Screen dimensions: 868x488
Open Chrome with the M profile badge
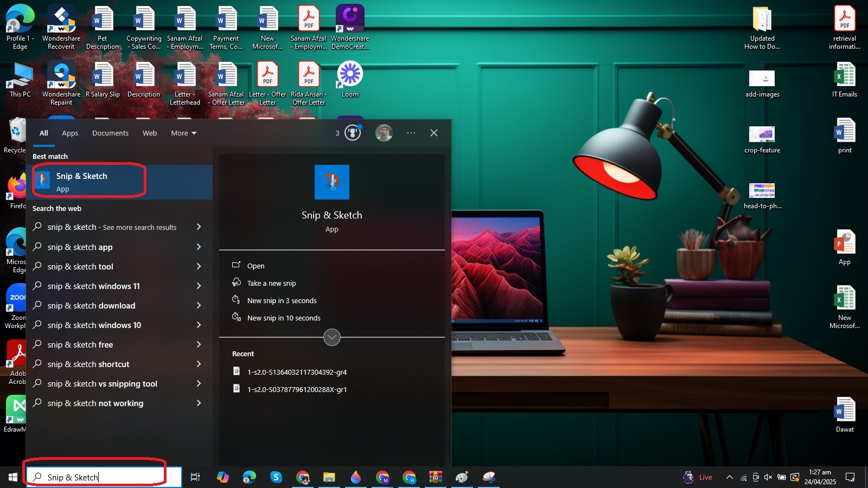pyautogui.click(x=382, y=477)
